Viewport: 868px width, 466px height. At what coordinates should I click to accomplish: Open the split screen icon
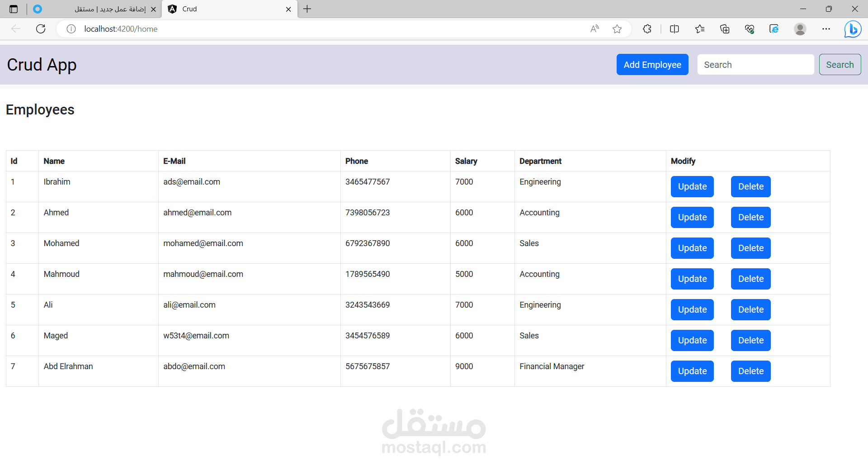coord(674,29)
